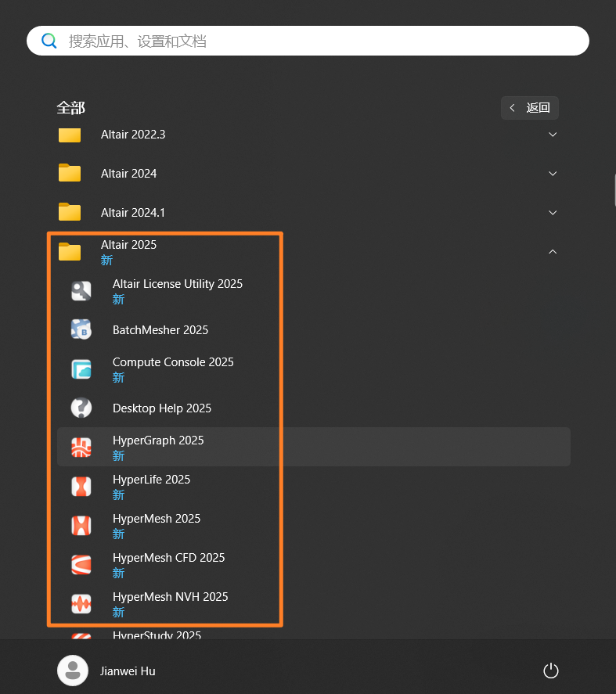Open Jianwei Hu user account menu
The height and width of the screenshot is (694, 616).
[x=106, y=671]
